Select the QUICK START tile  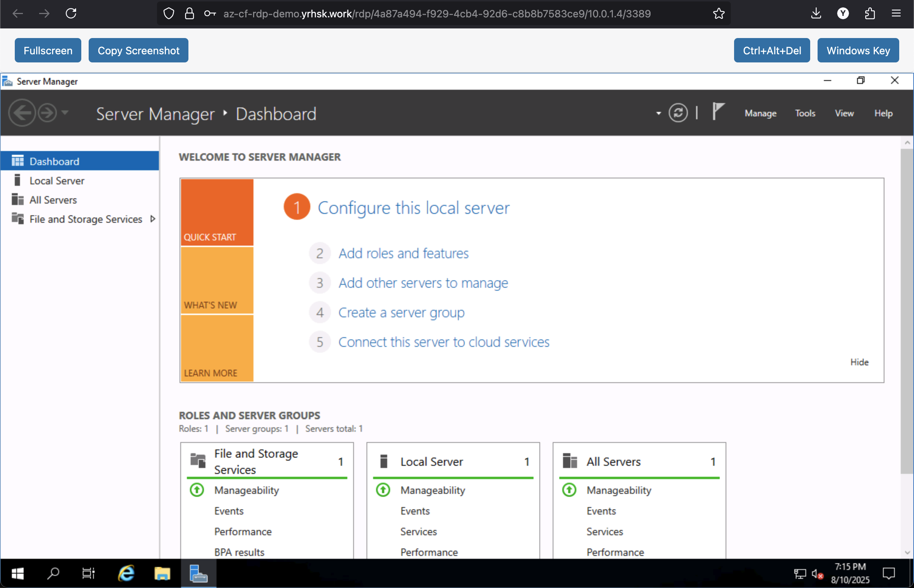pyautogui.click(x=217, y=212)
